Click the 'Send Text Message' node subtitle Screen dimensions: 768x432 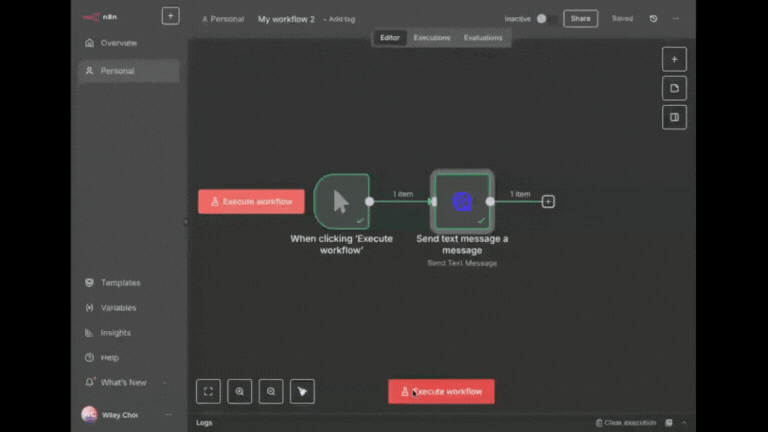click(462, 263)
